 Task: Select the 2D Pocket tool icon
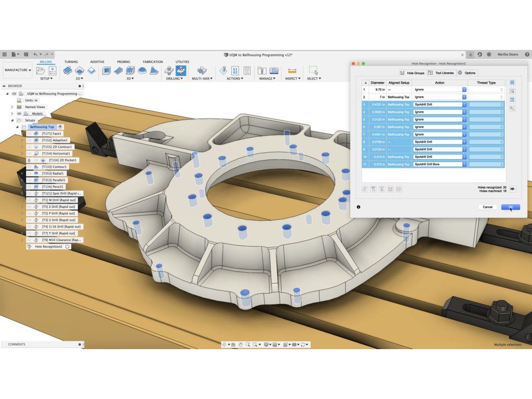tap(79, 71)
